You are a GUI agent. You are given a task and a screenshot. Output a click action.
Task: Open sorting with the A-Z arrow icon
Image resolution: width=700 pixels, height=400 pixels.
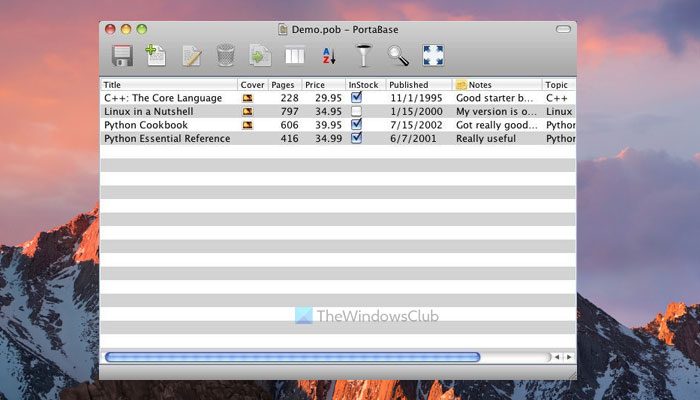(x=329, y=56)
